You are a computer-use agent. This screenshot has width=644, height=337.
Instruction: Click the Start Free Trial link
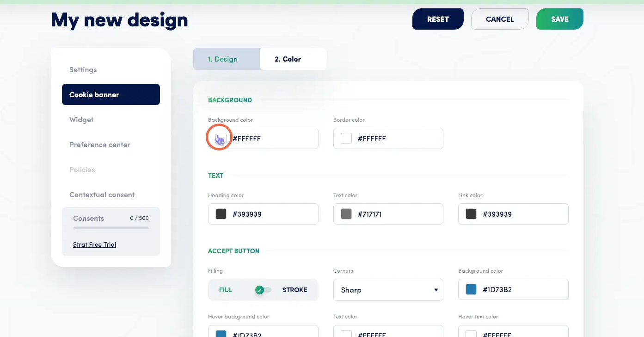94,244
